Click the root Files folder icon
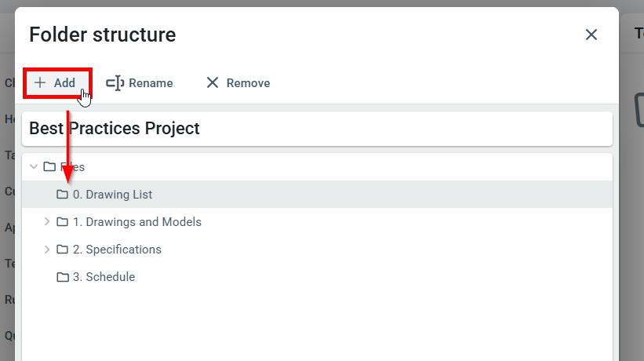Viewport: 644px width, 361px height. tap(49, 167)
